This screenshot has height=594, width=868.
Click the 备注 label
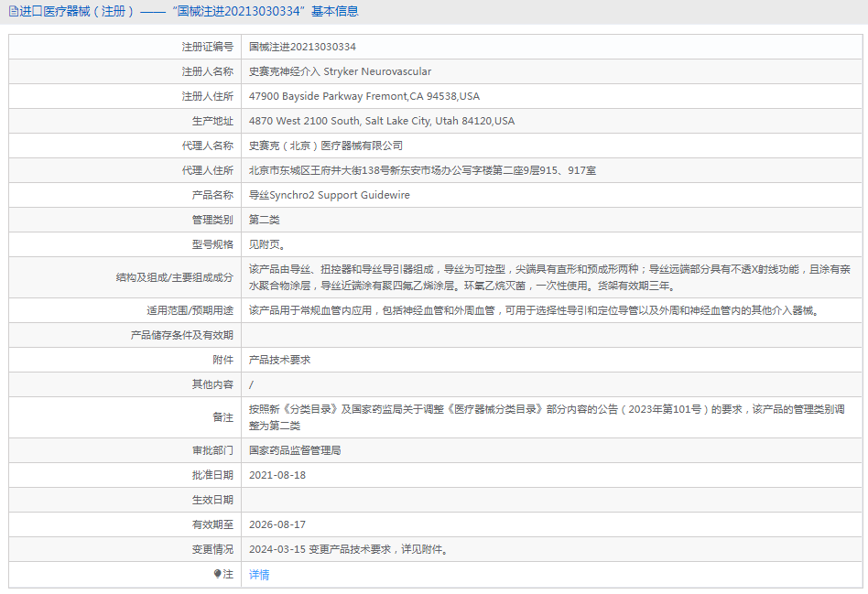(223, 417)
